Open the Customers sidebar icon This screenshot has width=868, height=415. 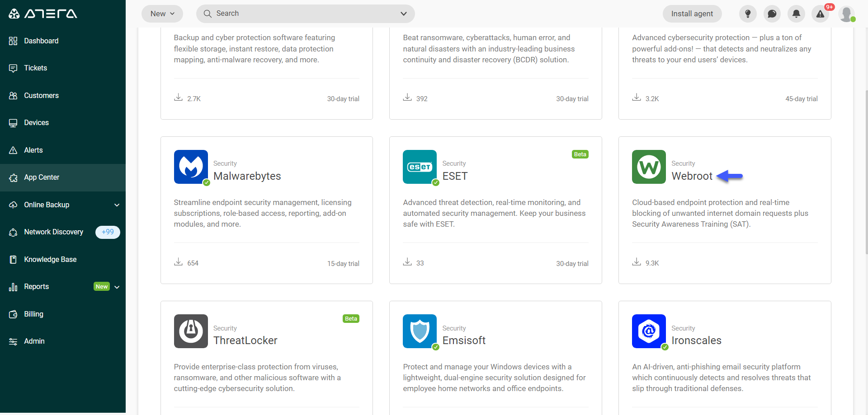13,96
